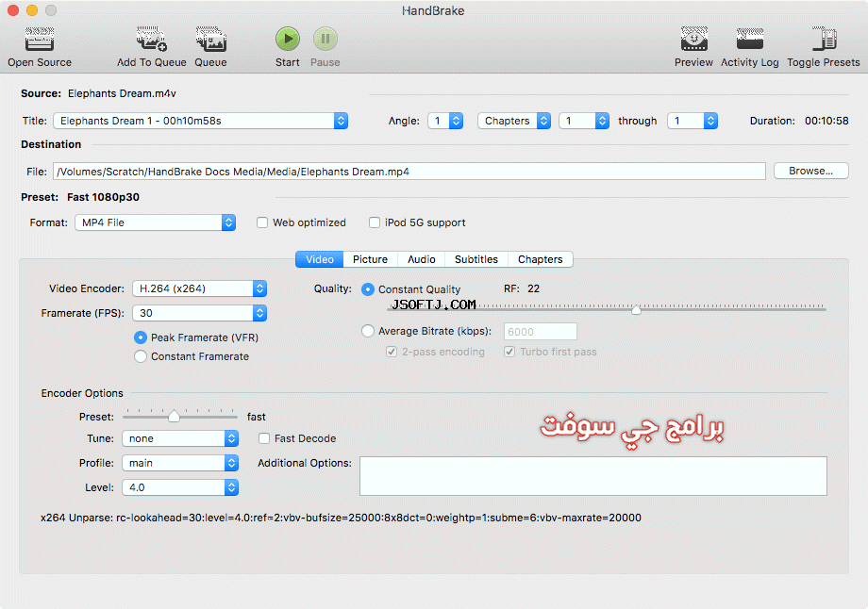Click the Toggle Presets icon

[x=823, y=40]
